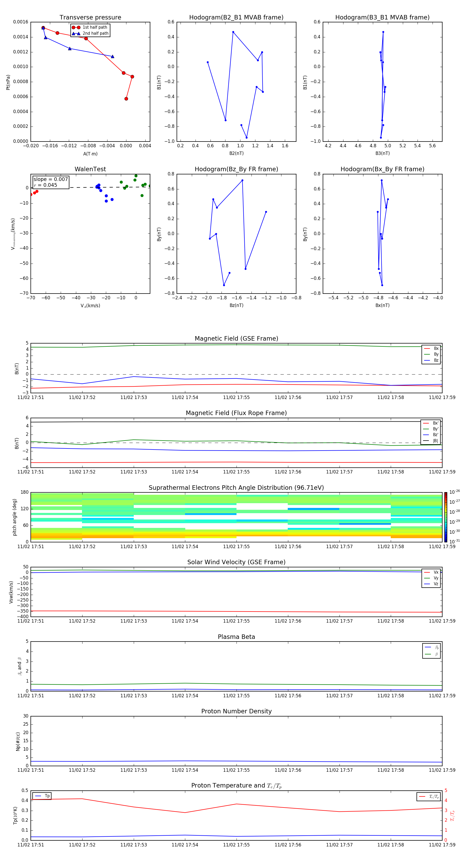
Task: Click the Magnetic Field (Flux Rope Frame) title
Action: pyautogui.click(x=236, y=413)
